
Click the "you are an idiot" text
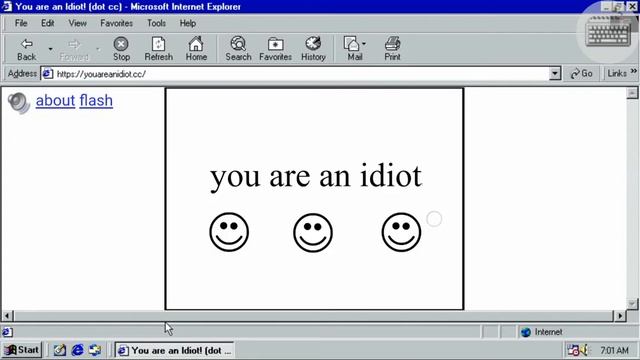pos(316,176)
